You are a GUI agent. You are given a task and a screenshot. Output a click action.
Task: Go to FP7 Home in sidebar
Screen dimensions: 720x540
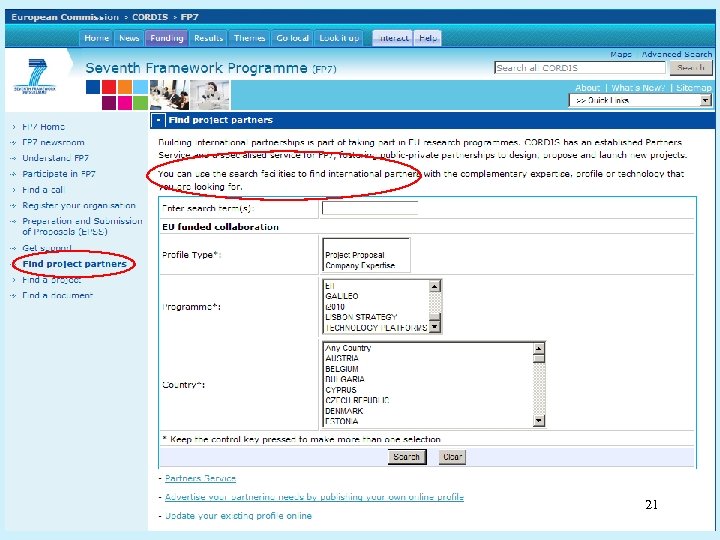(x=43, y=127)
